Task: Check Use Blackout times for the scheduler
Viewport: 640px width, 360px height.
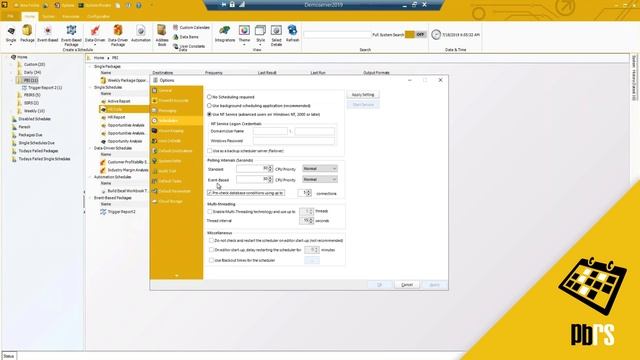Action: 211,260
